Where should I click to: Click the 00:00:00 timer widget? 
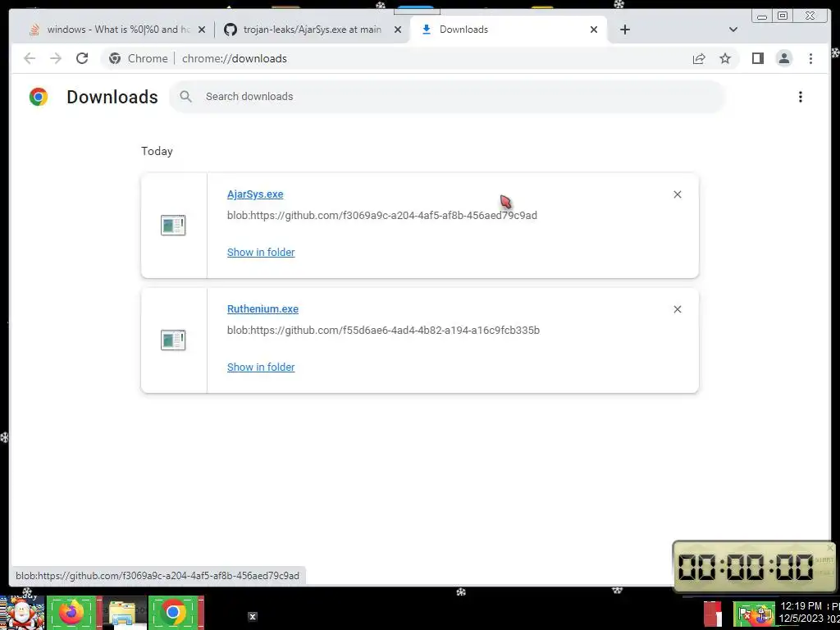(x=754, y=567)
